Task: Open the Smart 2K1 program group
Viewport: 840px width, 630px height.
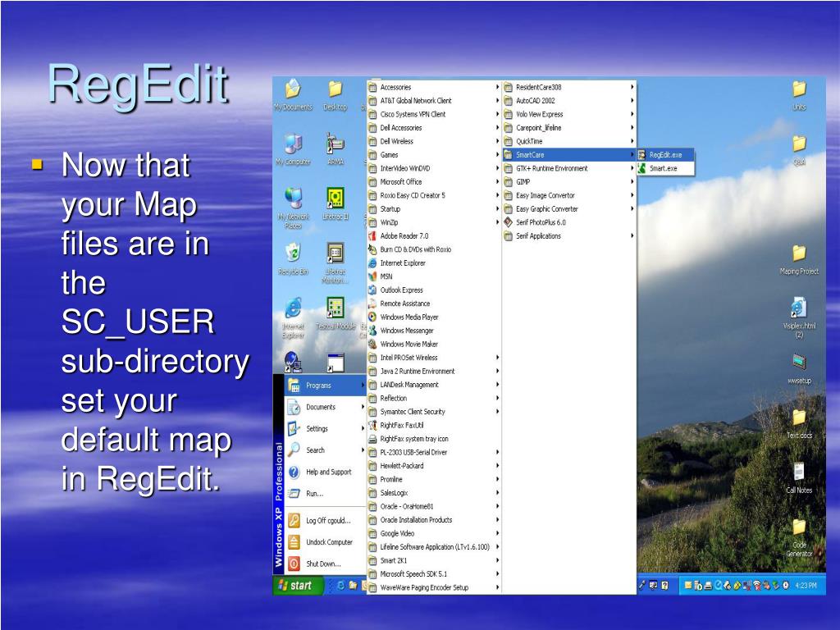Action: (x=434, y=560)
